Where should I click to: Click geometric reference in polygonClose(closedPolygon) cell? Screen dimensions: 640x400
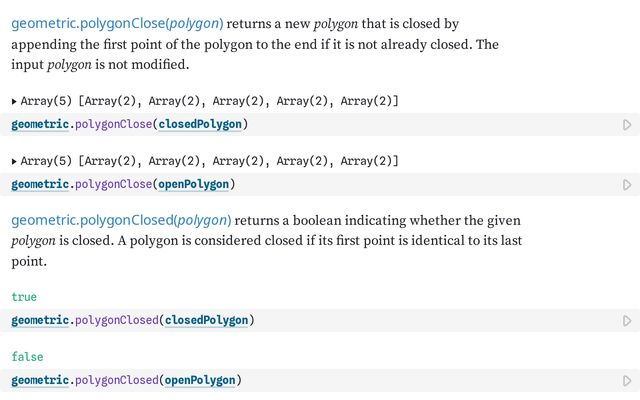click(40, 124)
